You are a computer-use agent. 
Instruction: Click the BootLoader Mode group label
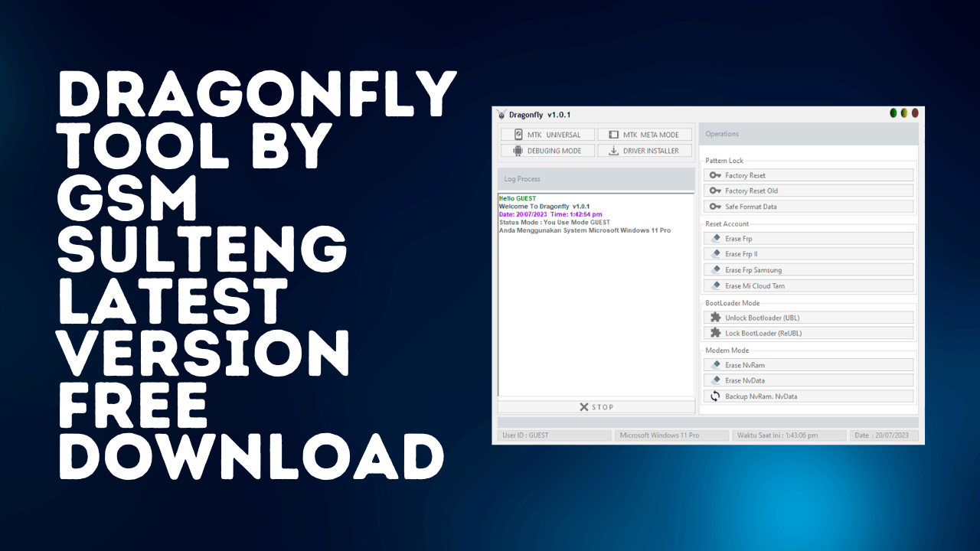(x=733, y=303)
